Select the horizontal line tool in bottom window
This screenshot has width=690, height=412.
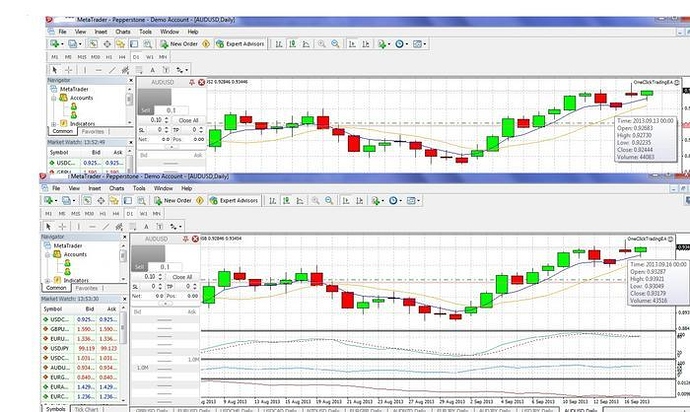92,227
